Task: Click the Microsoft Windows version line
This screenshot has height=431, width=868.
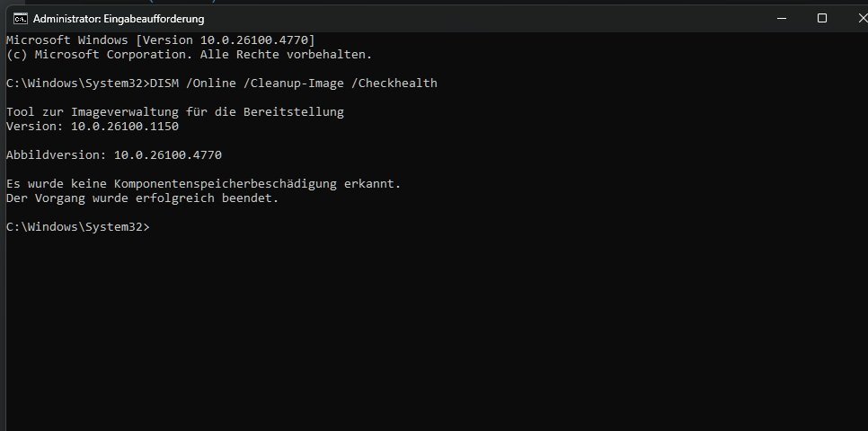Action: pyautogui.click(x=161, y=40)
